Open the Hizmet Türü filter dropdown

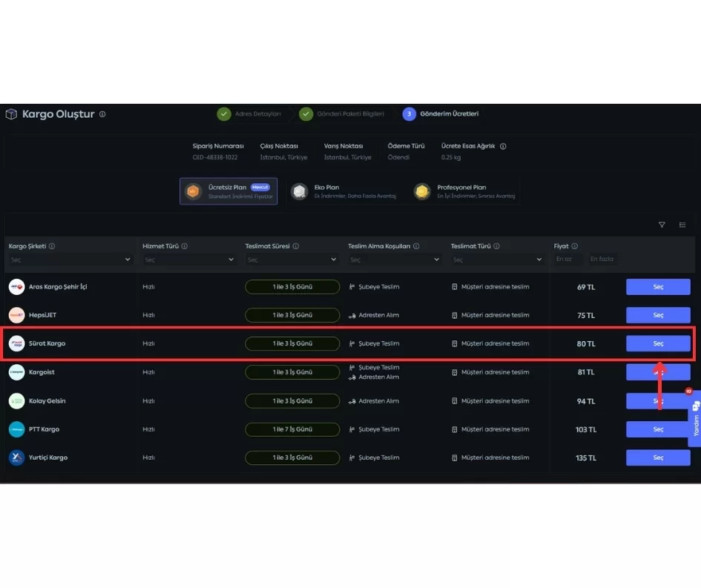[189, 260]
